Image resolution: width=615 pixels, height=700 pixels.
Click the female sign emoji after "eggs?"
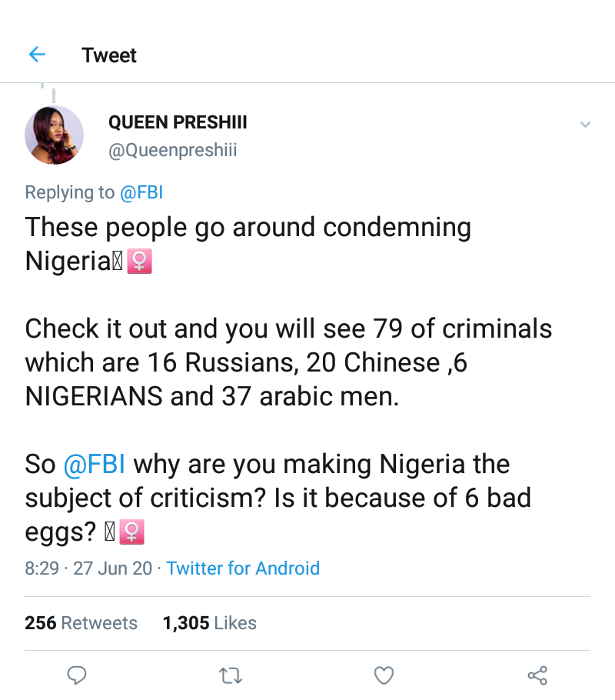click(132, 532)
